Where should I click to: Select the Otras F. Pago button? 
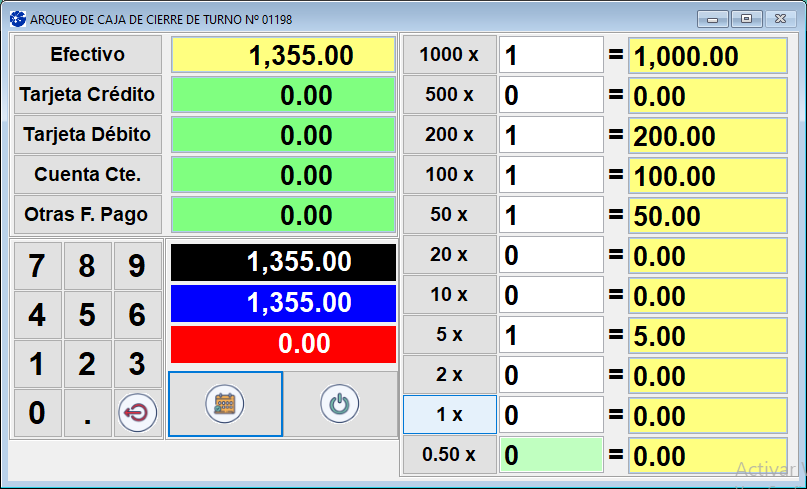click(87, 215)
